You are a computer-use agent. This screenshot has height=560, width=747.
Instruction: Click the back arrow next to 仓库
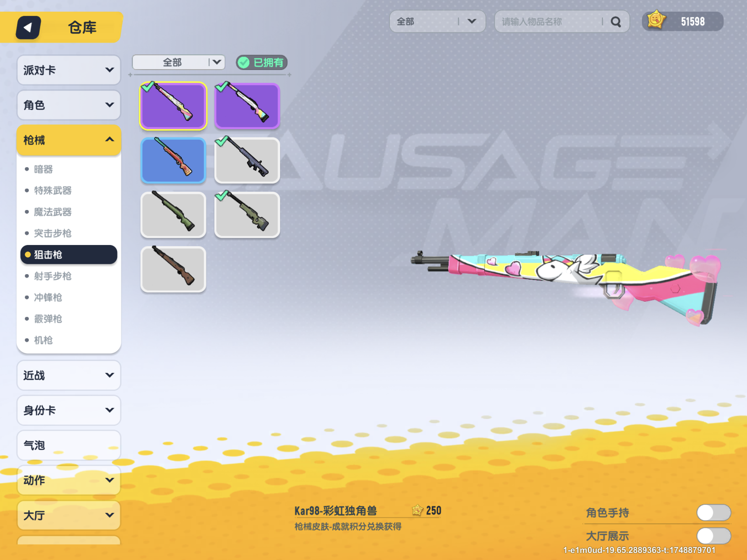[x=28, y=27]
